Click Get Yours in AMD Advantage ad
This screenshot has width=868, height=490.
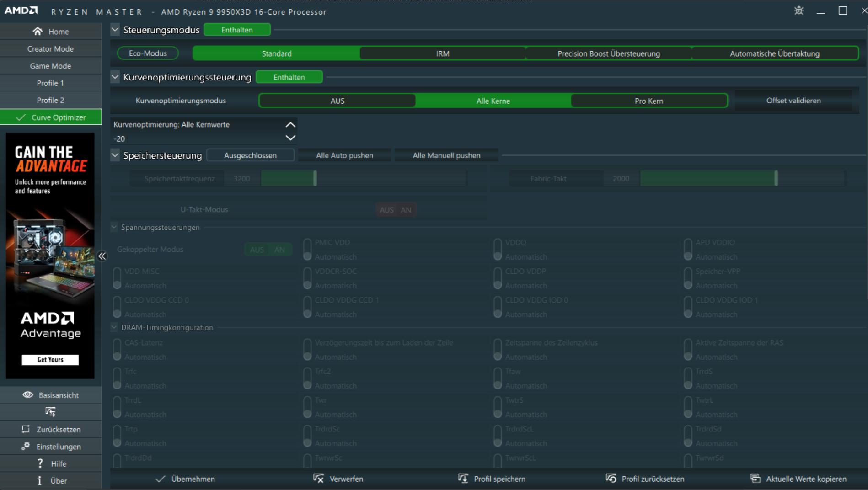point(50,360)
